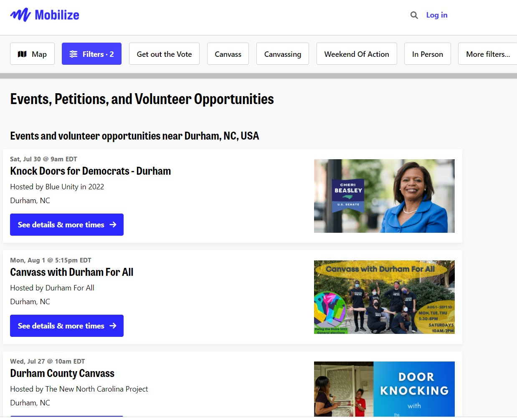Open the Door Knocking event image
Screen dimensions: 517x420
(x=384, y=389)
